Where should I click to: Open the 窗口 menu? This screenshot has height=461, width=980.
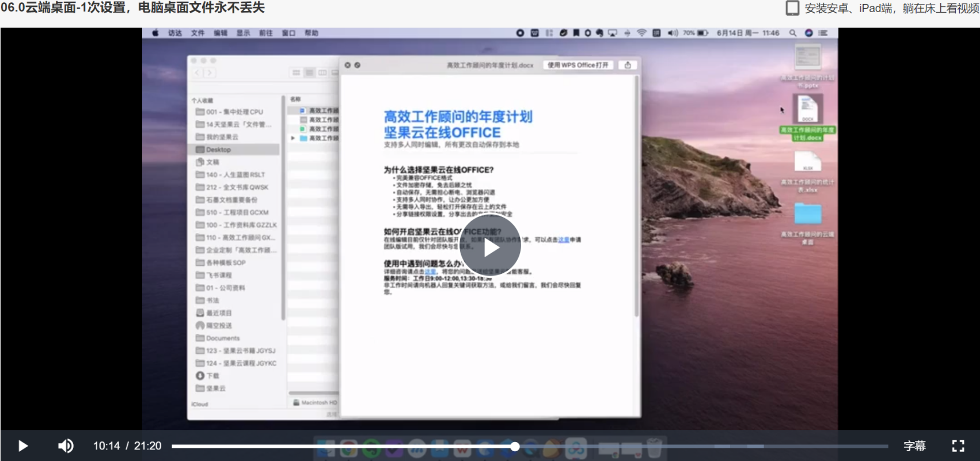coord(288,33)
